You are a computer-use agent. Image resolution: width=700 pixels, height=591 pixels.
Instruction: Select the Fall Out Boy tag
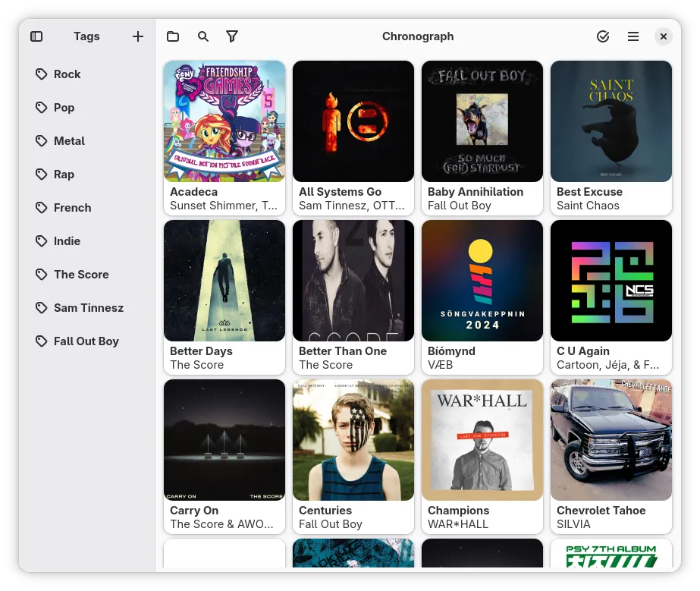87,341
